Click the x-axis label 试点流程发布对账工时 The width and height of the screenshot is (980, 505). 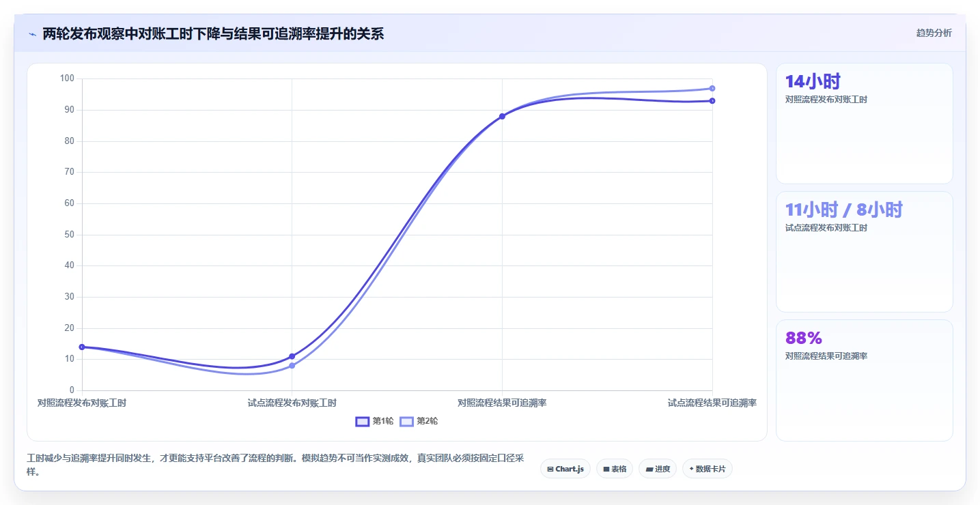(292, 403)
